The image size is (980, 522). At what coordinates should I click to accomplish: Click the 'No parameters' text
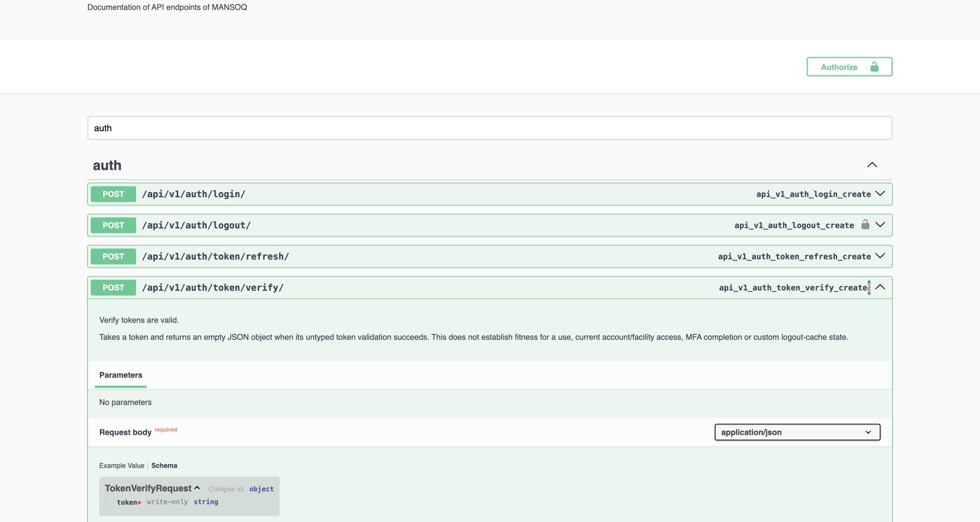[125, 402]
